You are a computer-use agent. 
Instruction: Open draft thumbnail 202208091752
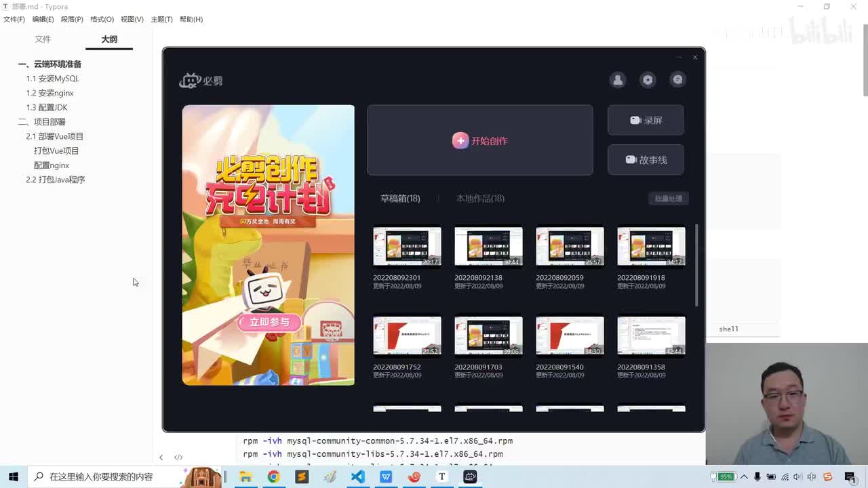click(407, 336)
